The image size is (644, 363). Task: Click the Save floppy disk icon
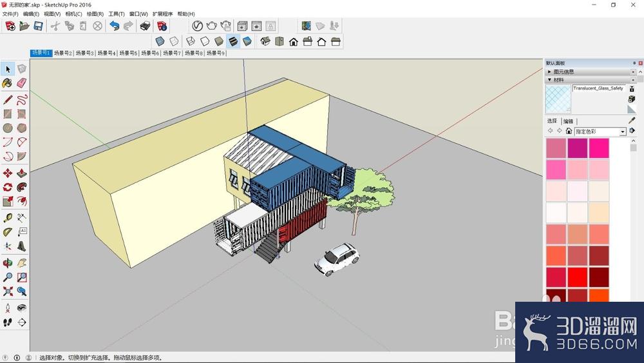pyautogui.click(x=38, y=26)
